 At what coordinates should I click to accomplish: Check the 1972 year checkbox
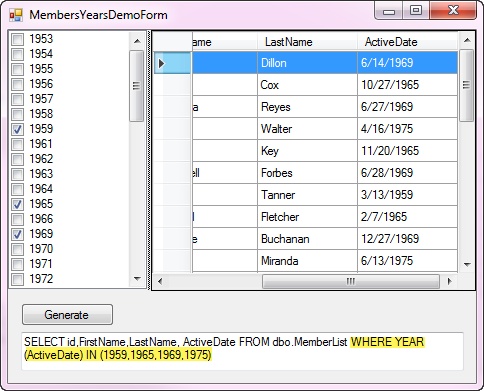[x=18, y=279]
